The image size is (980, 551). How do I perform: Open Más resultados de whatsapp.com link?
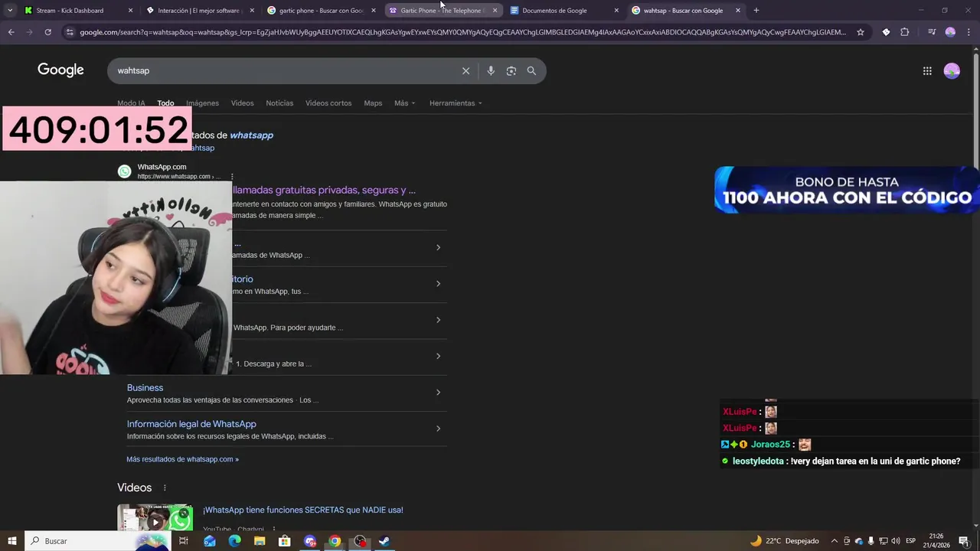(x=182, y=459)
